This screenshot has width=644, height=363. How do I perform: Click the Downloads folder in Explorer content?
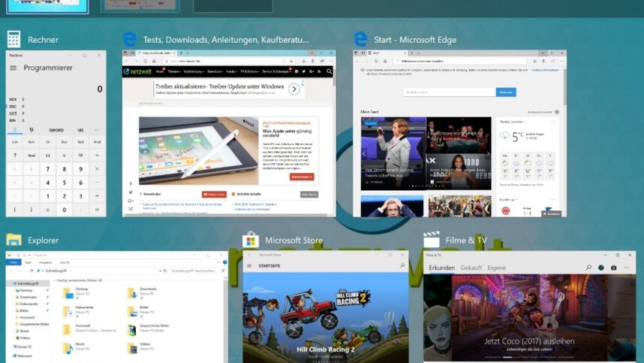[x=142, y=292]
